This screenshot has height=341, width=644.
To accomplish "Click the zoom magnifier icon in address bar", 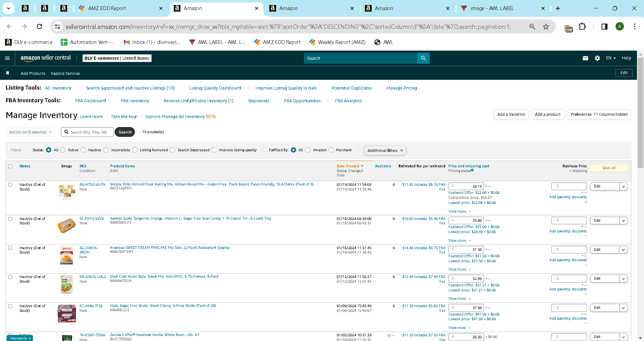I will coord(532,26).
